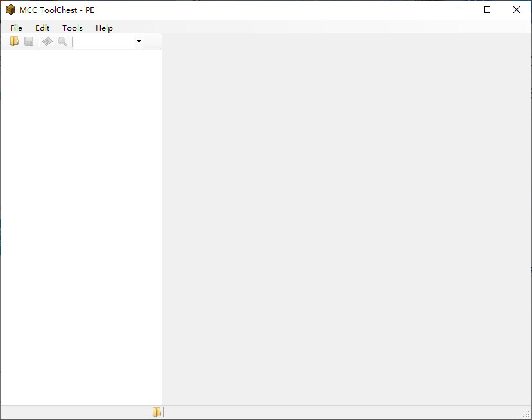
Task: Click the resize grip in status bar corner
Action: pyautogui.click(x=527, y=414)
